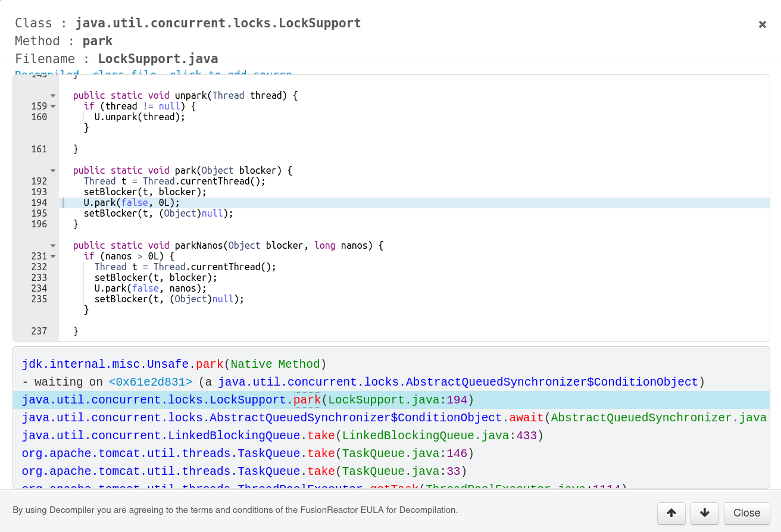The width and height of the screenshot is (781, 532).
Task: Click the FusionReactor EULA notice text
Action: coord(235,510)
